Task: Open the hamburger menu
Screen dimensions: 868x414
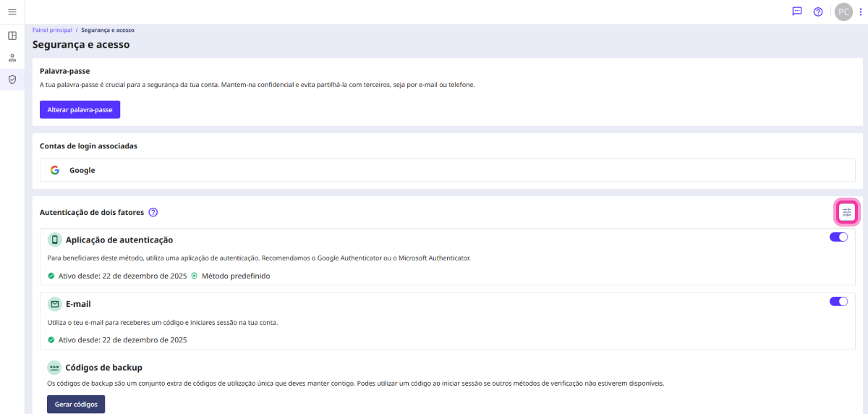Action: coord(12,12)
